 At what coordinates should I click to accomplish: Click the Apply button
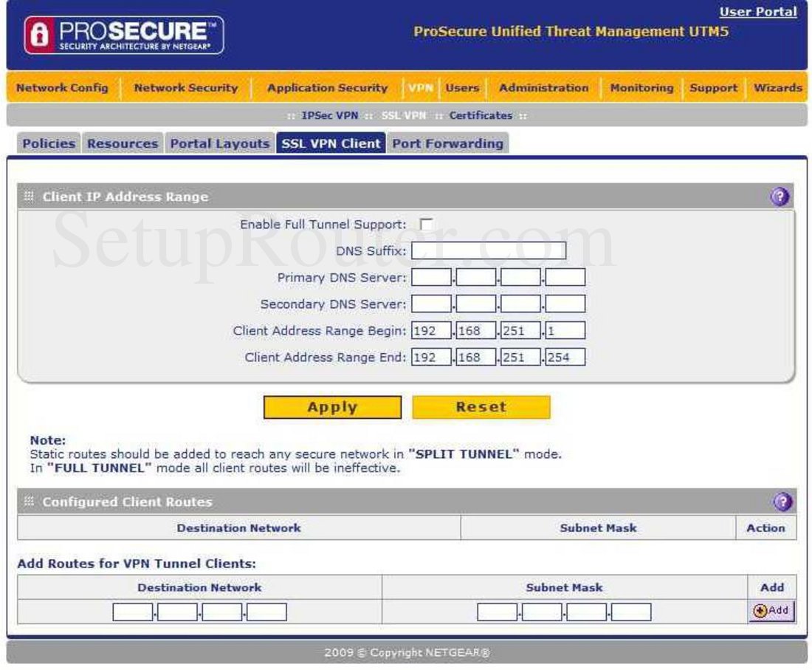[x=332, y=407]
